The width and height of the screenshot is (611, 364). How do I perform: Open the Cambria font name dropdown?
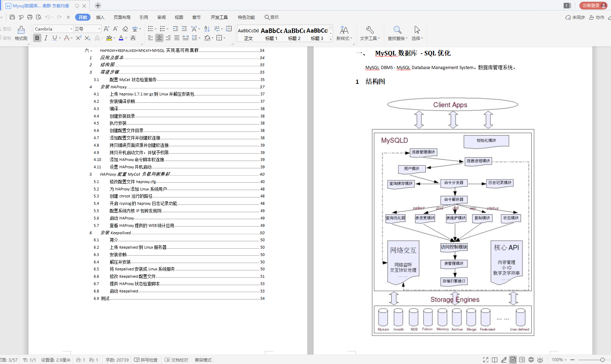72,29
